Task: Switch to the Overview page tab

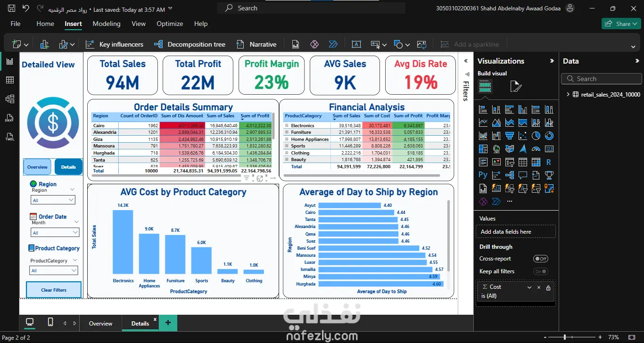Action: pos(100,324)
